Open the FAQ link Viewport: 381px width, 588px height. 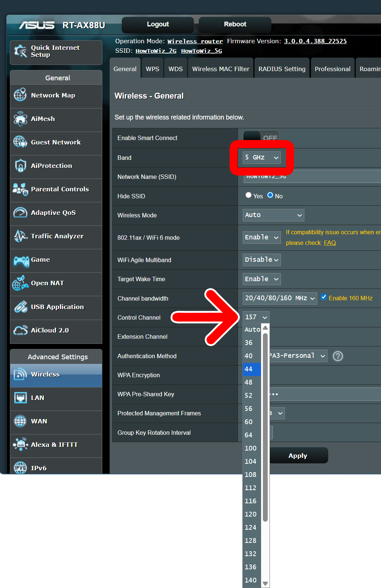(x=330, y=243)
